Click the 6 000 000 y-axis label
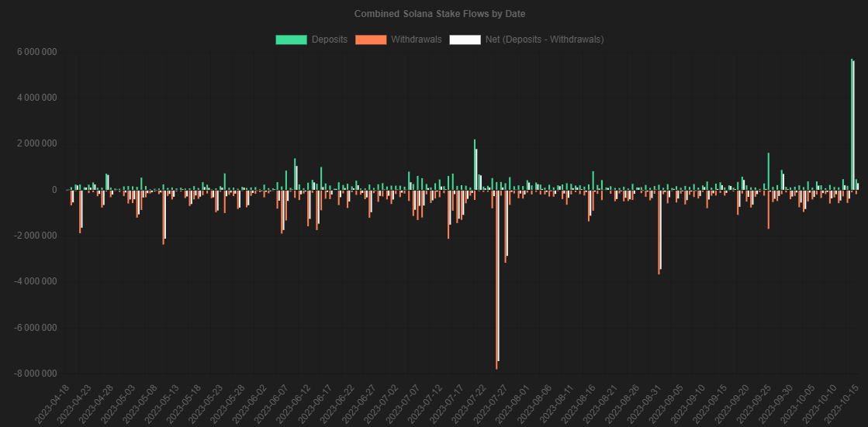Viewport: 868px width, 427px height. pos(36,52)
